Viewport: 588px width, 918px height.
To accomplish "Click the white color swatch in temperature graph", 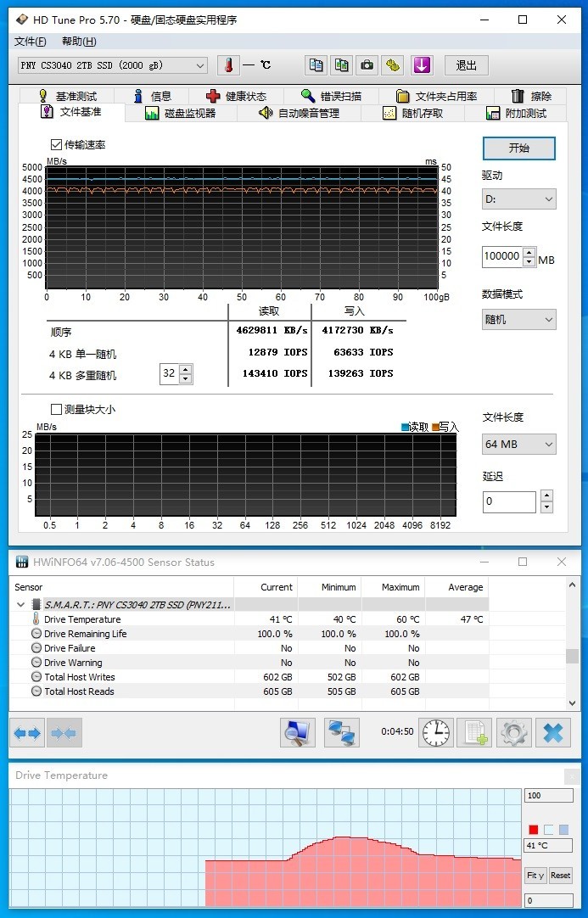I will 548,830.
